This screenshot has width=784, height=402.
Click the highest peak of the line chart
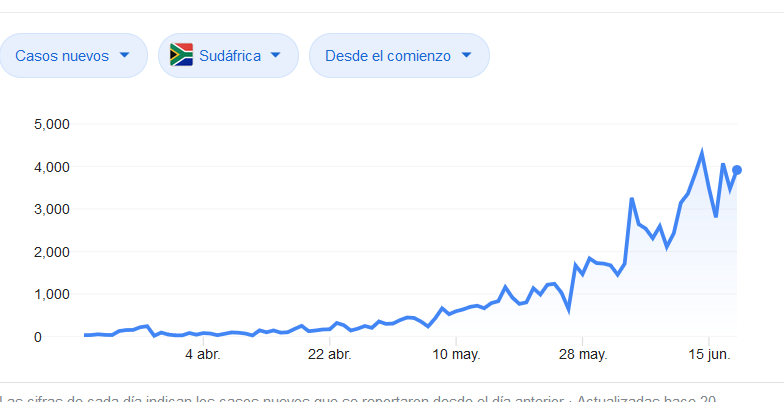click(702, 152)
